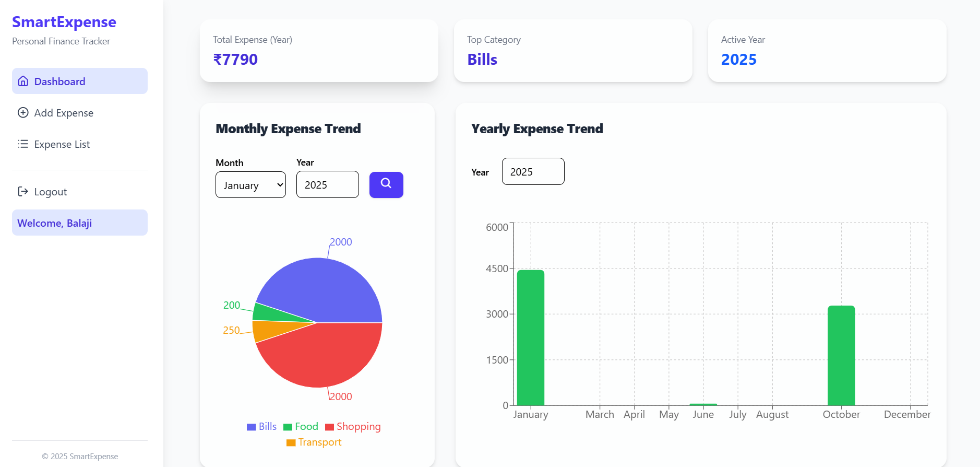
Task: Click the Add Expense plus icon
Action: tap(23, 112)
